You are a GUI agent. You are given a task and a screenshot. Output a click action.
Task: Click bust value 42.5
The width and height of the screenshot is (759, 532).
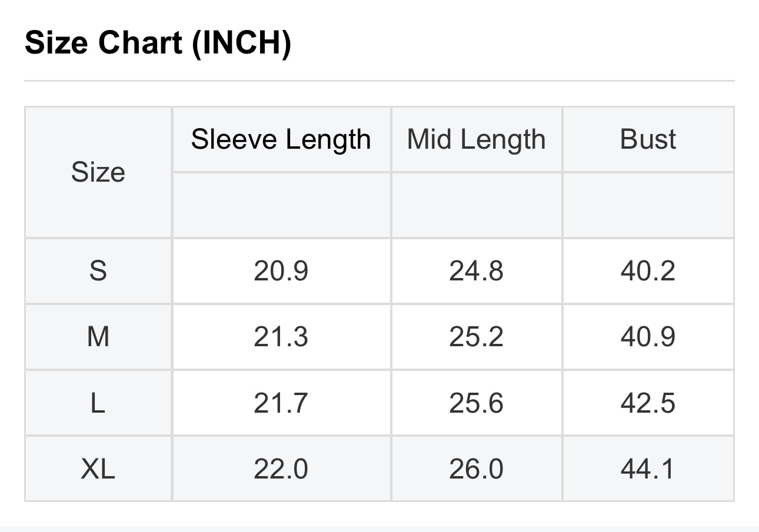pyautogui.click(x=648, y=403)
